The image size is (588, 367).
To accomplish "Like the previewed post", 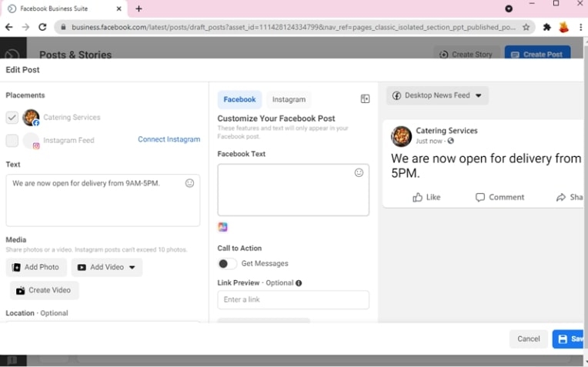I will (x=426, y=197).
